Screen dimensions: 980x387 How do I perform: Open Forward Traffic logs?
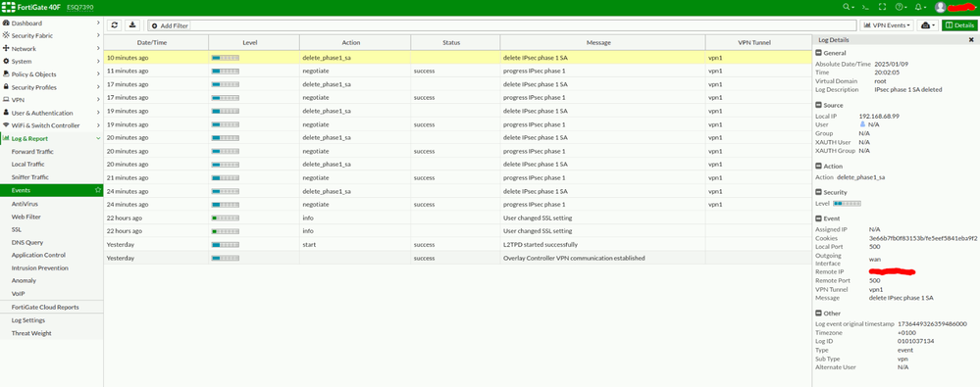click(x=32, y=152)
